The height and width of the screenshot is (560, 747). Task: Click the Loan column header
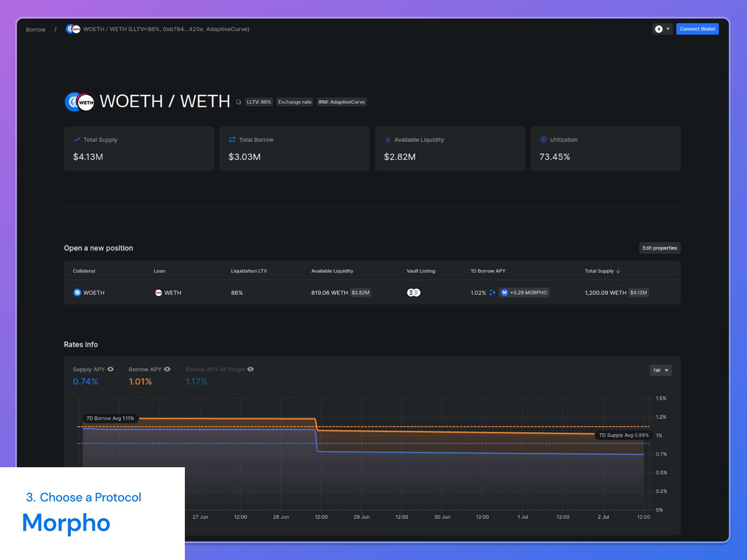(x=160, y=271)
